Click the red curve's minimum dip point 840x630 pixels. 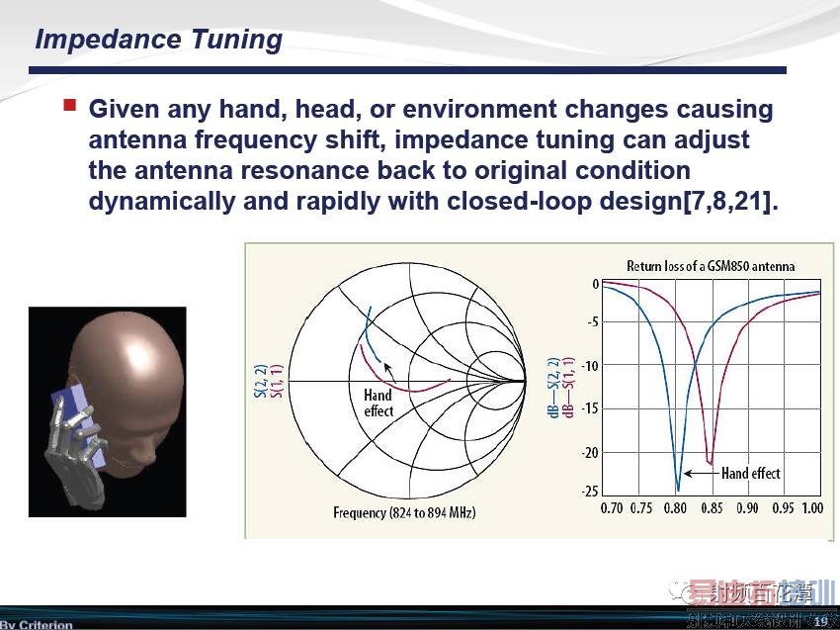pos(711,463)
